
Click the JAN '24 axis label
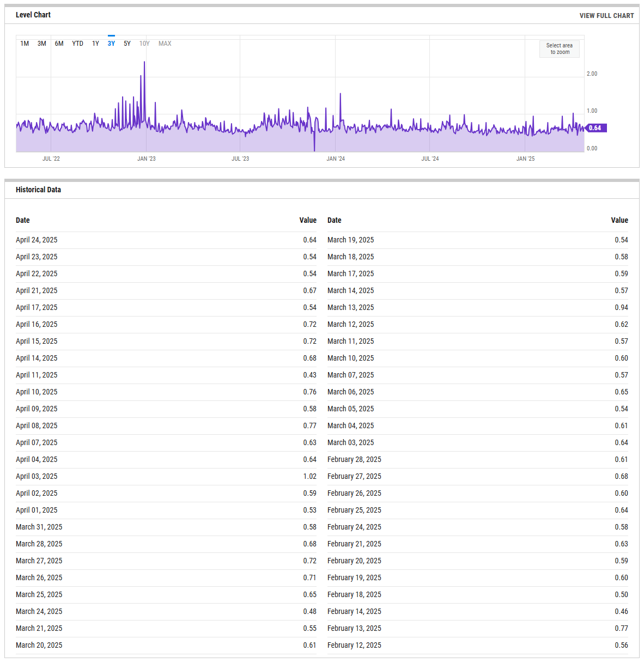(x=336, y=159)
